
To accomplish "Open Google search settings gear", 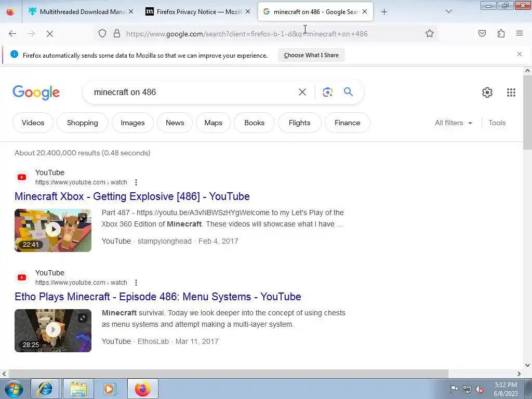I will 487,92.
